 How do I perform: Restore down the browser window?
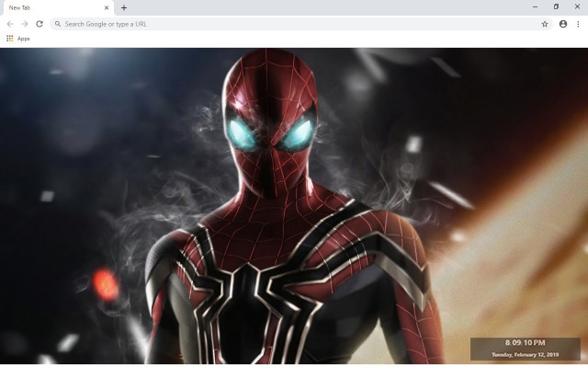coord(556,6)
